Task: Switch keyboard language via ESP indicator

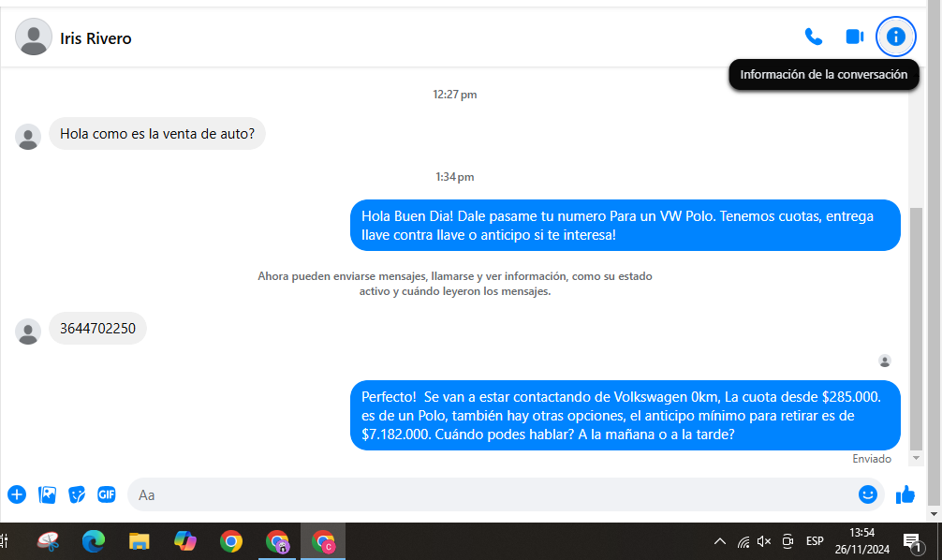Action: pos(815,541)
